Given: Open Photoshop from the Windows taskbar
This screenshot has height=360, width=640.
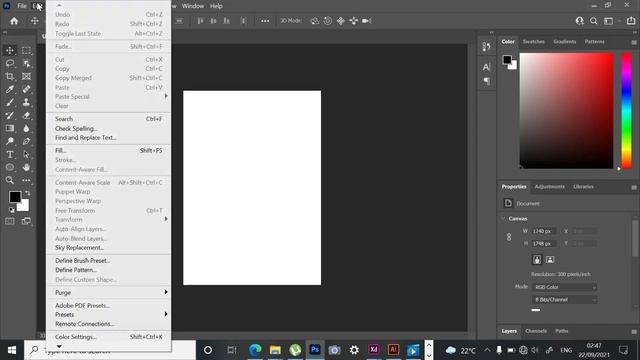Looking at the screenshot, I should click(314, 350).
